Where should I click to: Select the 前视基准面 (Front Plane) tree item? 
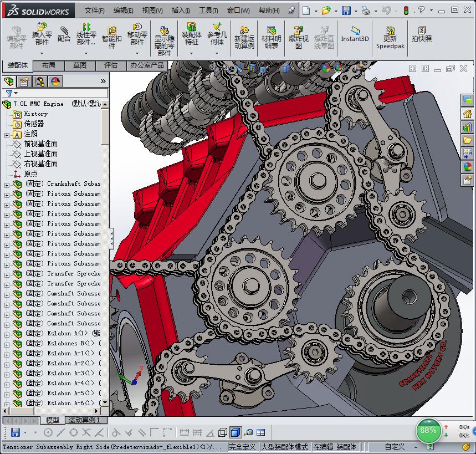(x=40, y=144)
